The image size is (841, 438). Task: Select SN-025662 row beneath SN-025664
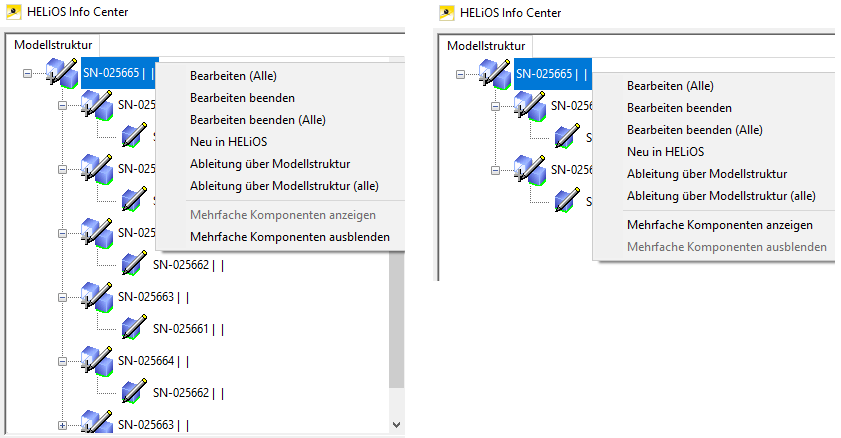[x=188, y=392]
